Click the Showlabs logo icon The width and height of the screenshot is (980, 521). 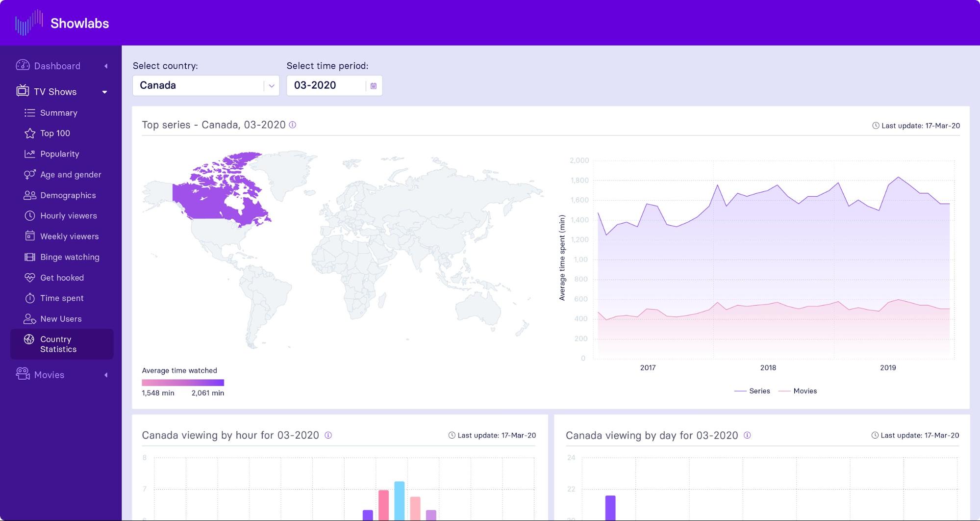point(29,23)
